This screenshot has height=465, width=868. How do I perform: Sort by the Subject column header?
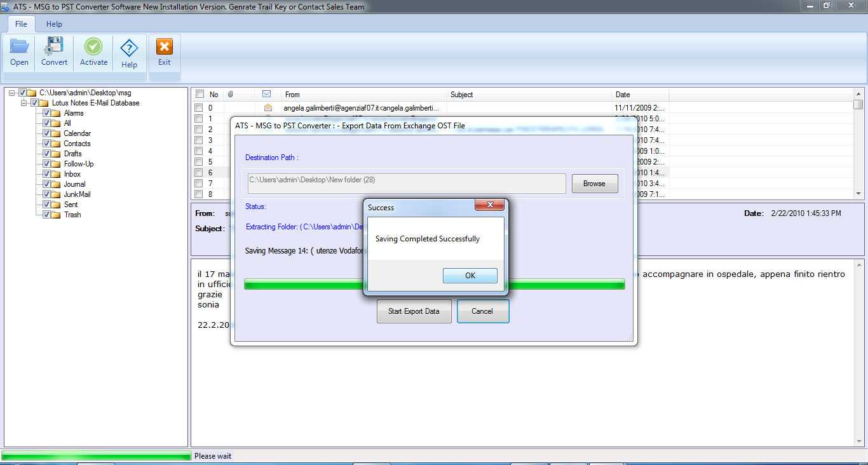click(531, 94)
